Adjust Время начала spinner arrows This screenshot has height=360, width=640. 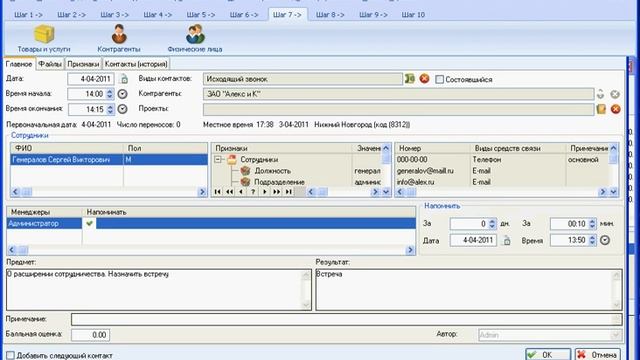coord(109,94)
